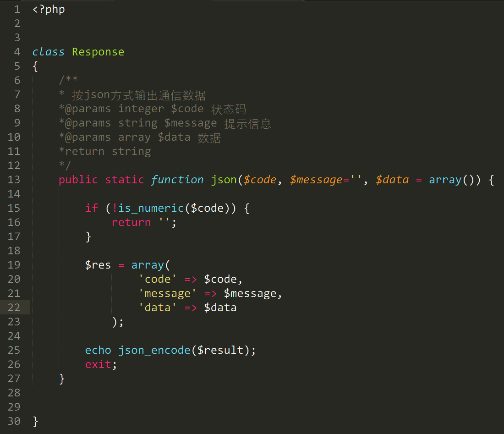Click the 'message' array key string
The height and width of the screenshot is (434, 504).
(167, 293)
